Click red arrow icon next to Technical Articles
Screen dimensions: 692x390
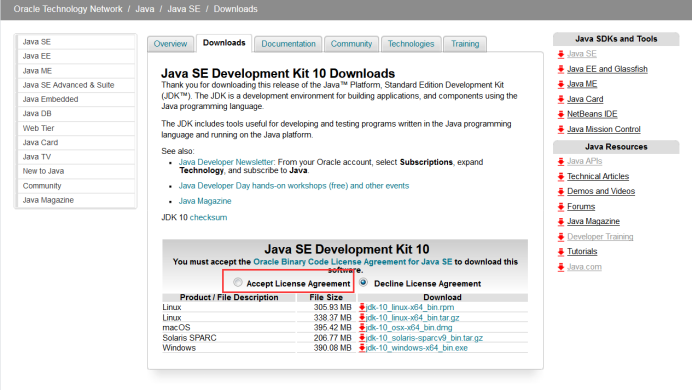click(x=561, y=176)
